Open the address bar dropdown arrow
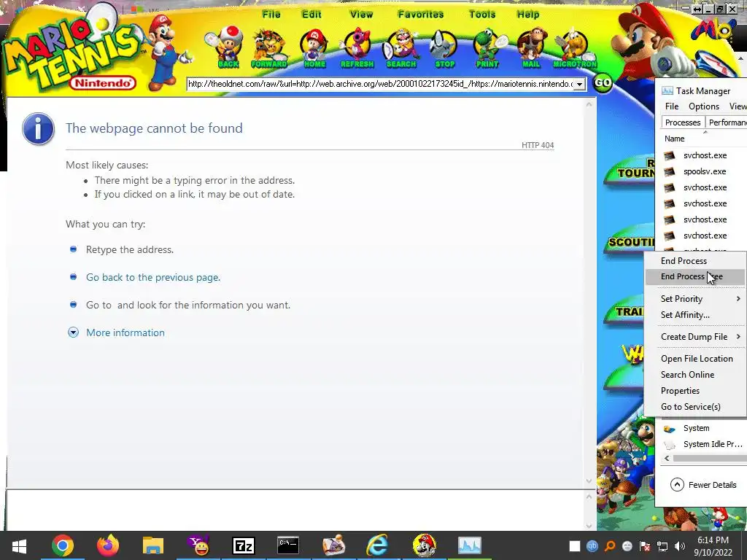The width and height of the screenshot is (747, 560). point(579,85)
